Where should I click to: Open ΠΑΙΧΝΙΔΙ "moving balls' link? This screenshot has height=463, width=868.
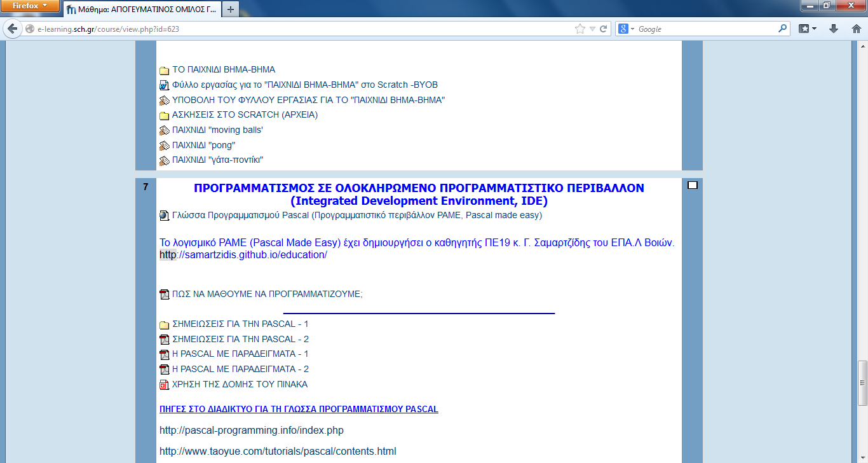217,130
